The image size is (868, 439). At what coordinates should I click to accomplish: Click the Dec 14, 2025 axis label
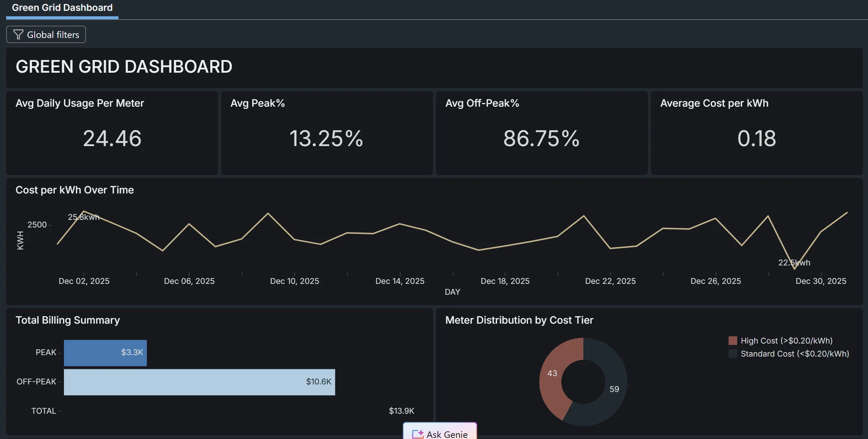pyautogui.click(x=400, y=281)
